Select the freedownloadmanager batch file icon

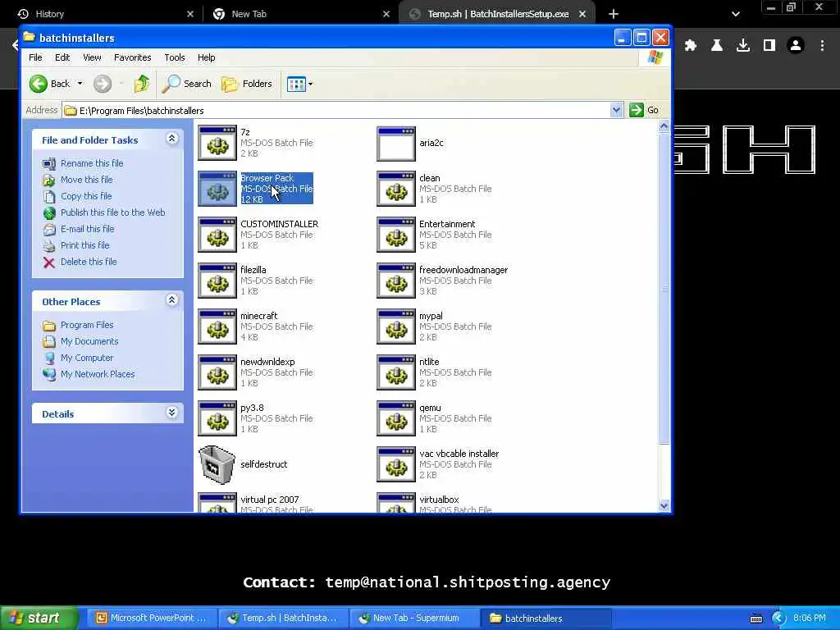tap(396, 281)
